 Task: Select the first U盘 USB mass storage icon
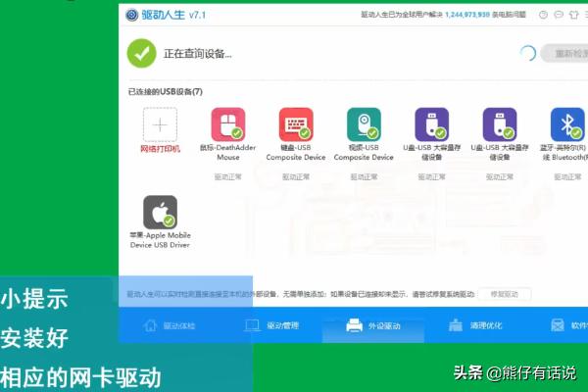[x=431, y=124]
